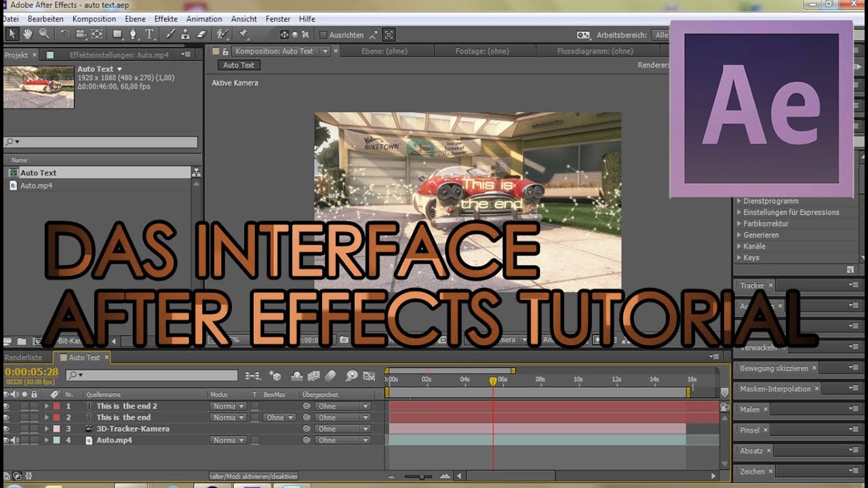Click the brainstorm lightbulb icon
The width and height of the screenshot is (868, 488).
[351, 375]
